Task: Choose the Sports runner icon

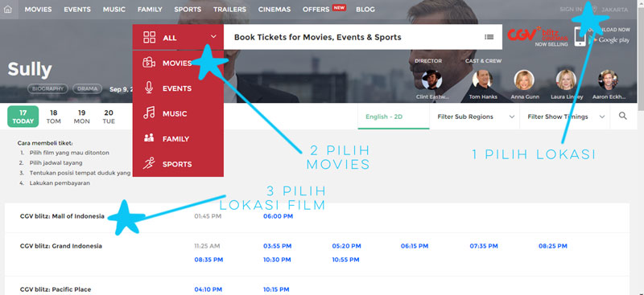Action: (x=149, y=164)
